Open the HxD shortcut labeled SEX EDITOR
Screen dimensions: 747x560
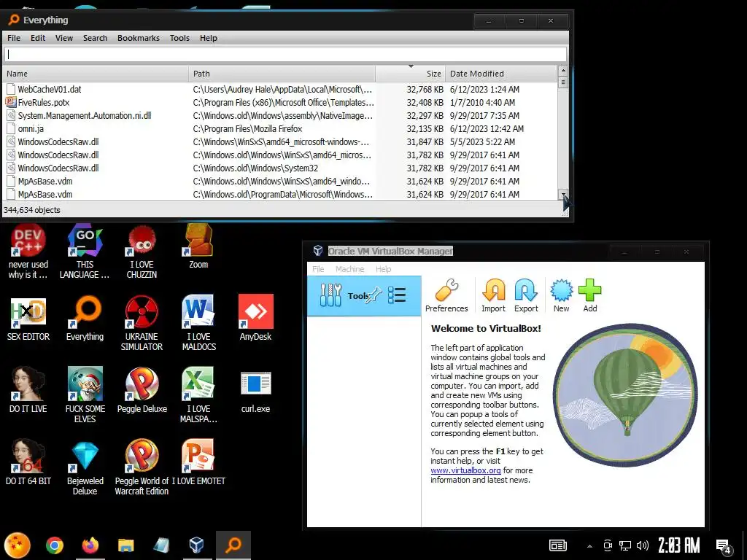28,318
